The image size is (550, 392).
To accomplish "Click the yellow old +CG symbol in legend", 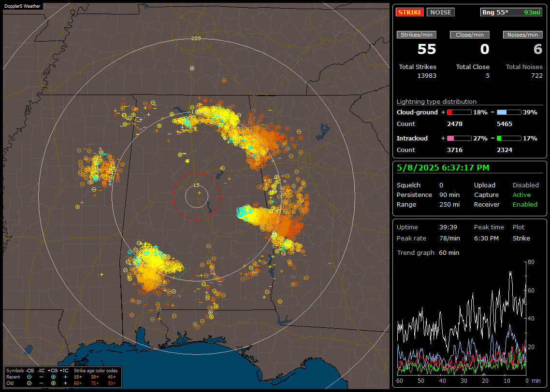I will point(53,383).
